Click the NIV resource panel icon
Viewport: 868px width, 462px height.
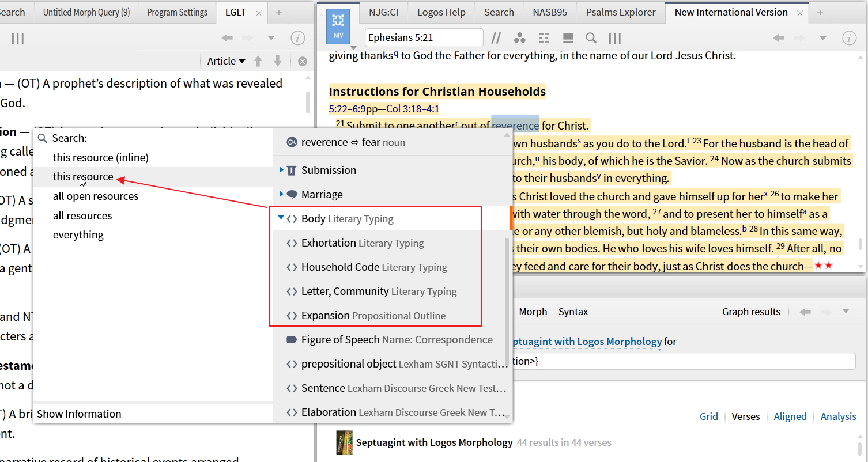point(338,26)
